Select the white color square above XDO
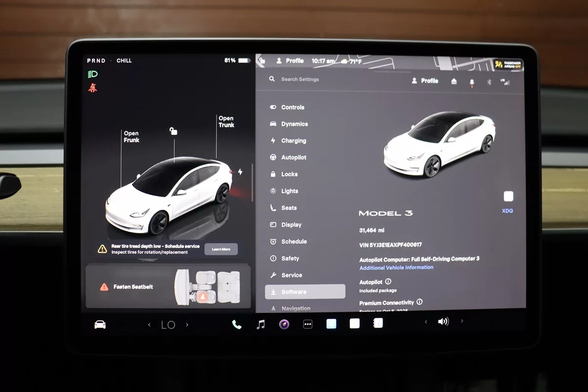 [508, 196]
